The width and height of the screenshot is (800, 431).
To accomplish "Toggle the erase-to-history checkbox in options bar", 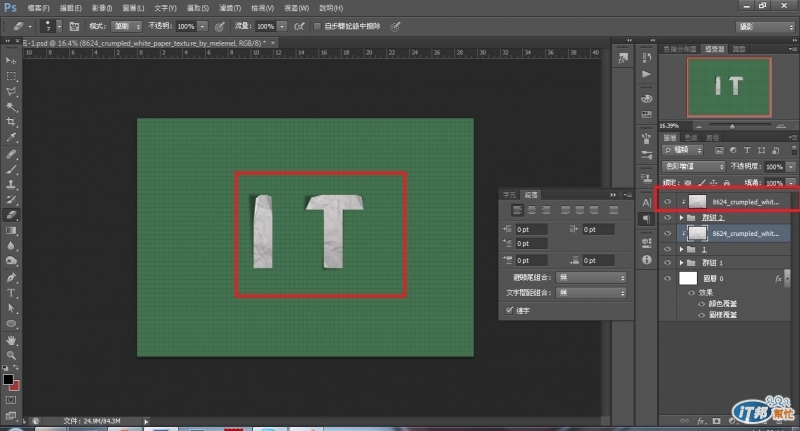I will point(318,25).
